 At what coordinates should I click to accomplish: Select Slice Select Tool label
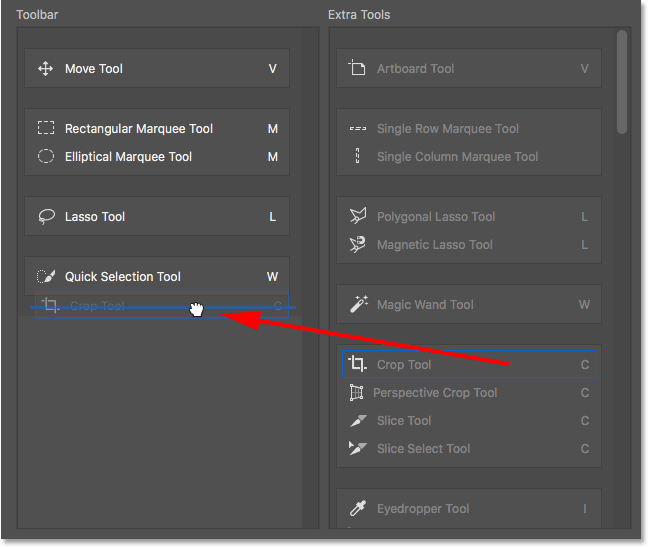pyautogui.click(x=424, y=449)
